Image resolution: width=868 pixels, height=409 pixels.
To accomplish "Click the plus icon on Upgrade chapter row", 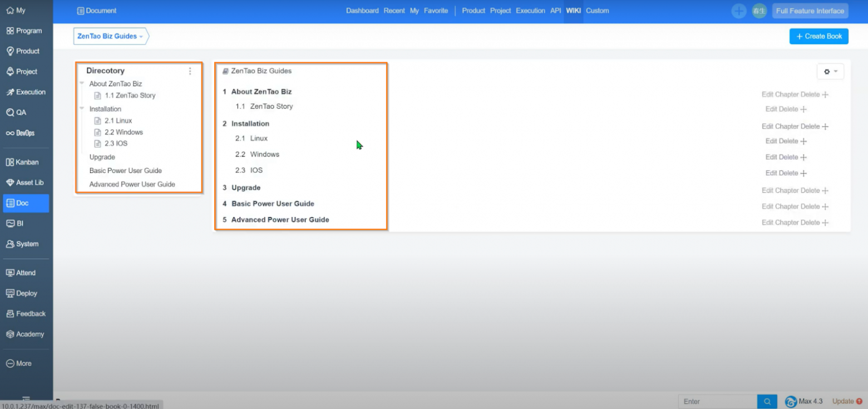I will coord(825,190).
